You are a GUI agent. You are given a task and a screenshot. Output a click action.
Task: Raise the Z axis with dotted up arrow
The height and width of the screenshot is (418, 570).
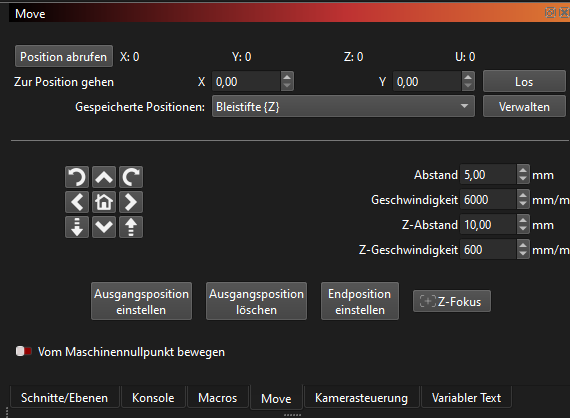pyautogui.click(x=131, y=227)
